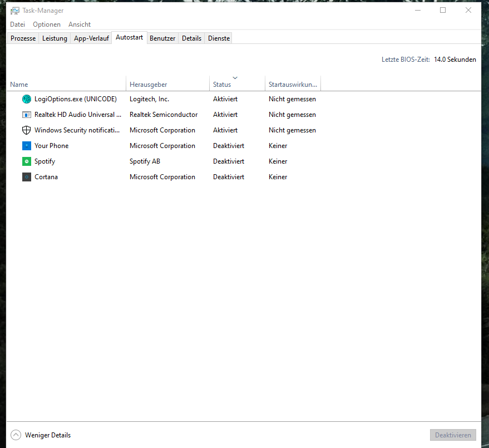Open the Optionen menu
Screen dimensions: 489x448
(x=47, y=24)
